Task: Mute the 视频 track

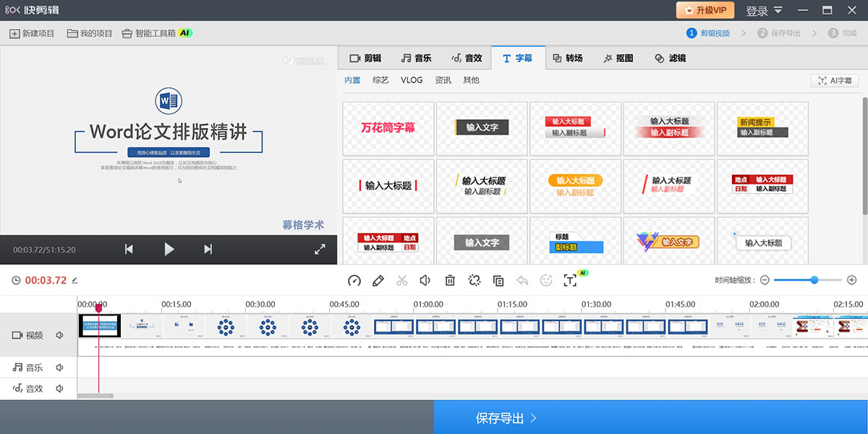Action: [60, 334]
